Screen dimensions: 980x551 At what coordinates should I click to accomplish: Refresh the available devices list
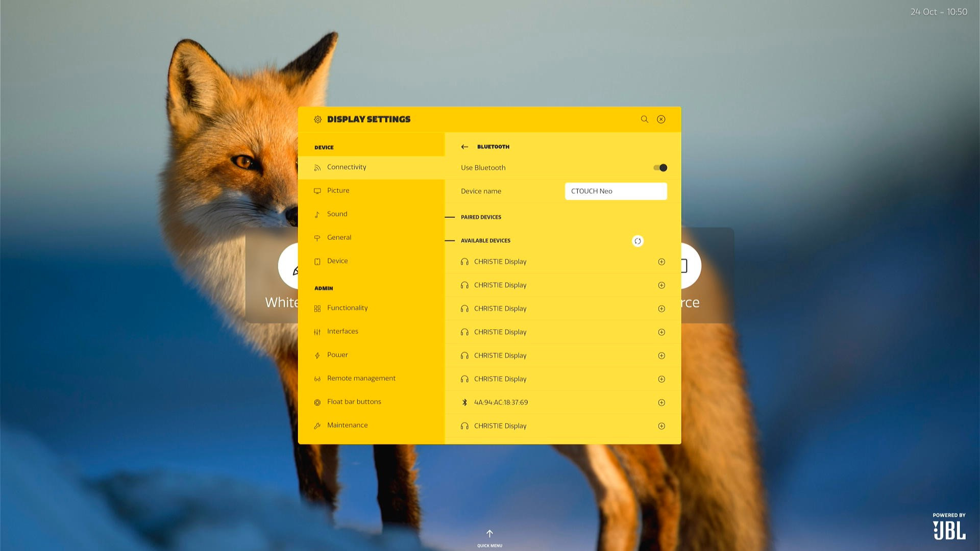tap(638, 241)
